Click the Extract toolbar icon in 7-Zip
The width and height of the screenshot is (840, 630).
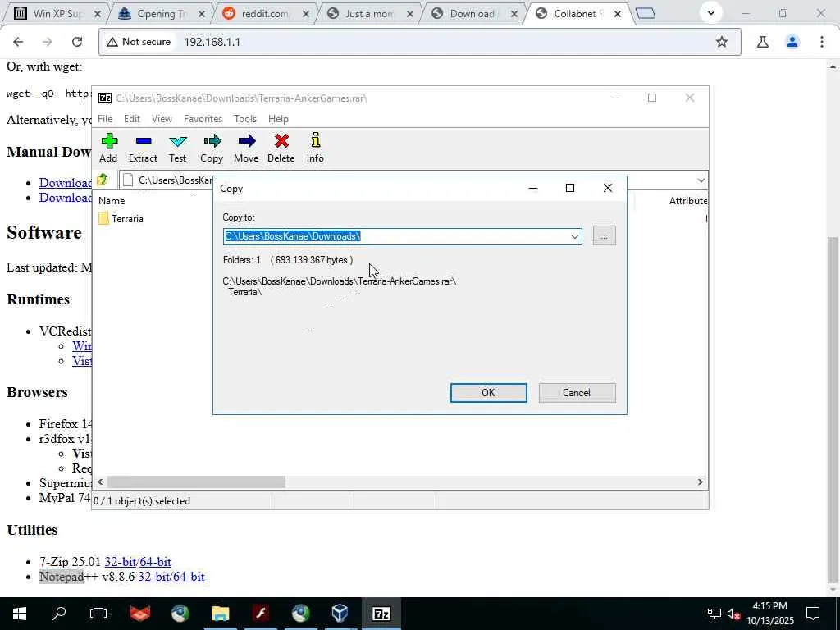coord(143,148)
